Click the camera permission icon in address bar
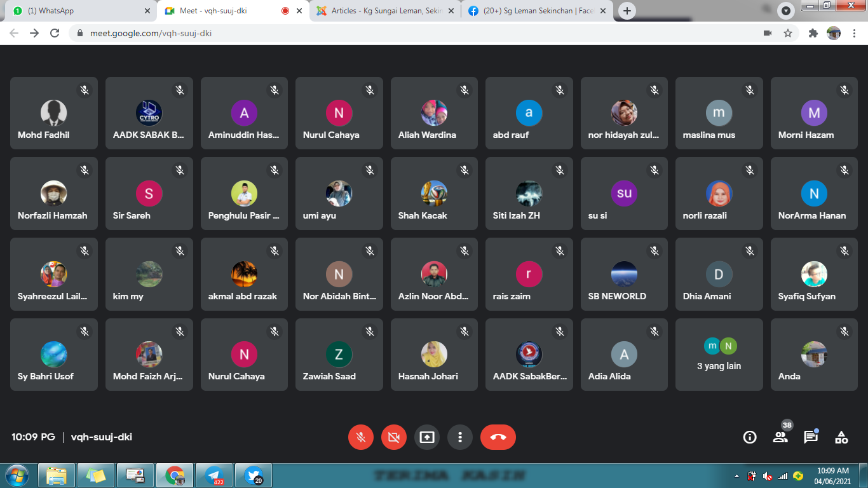Viewport: 868px width, 488px height. (768, 33)
